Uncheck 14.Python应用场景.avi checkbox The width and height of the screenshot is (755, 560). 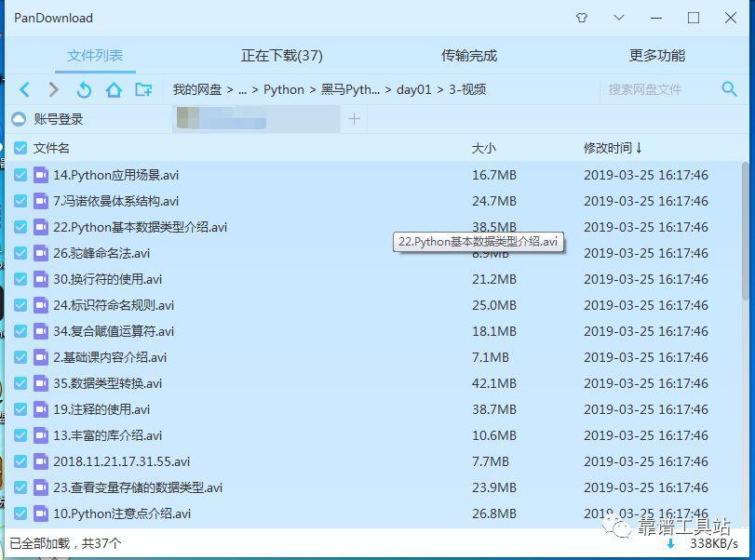tap(20, 175)
